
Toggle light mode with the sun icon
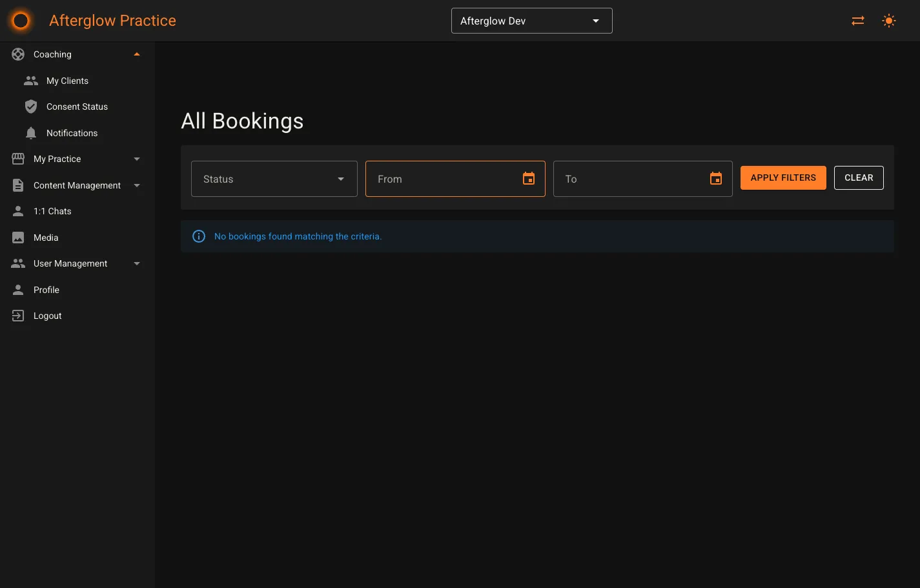pos(889,20)
